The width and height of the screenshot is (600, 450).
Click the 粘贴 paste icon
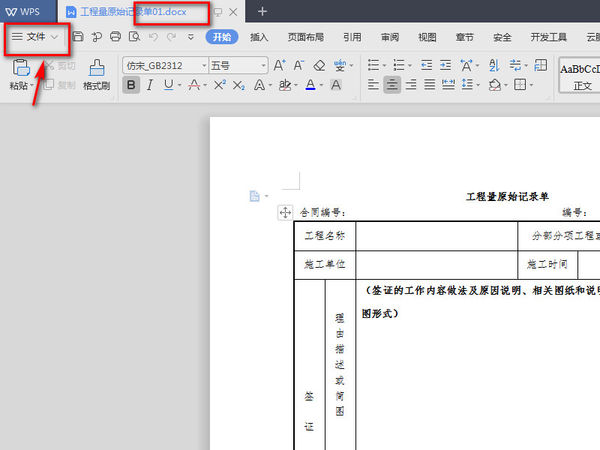[x=21, y=68]
